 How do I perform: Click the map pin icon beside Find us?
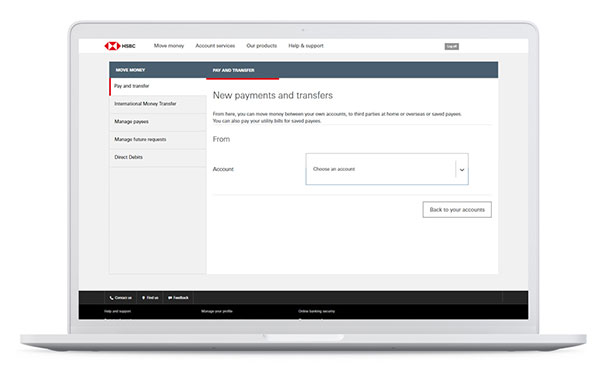click(143, 298)
